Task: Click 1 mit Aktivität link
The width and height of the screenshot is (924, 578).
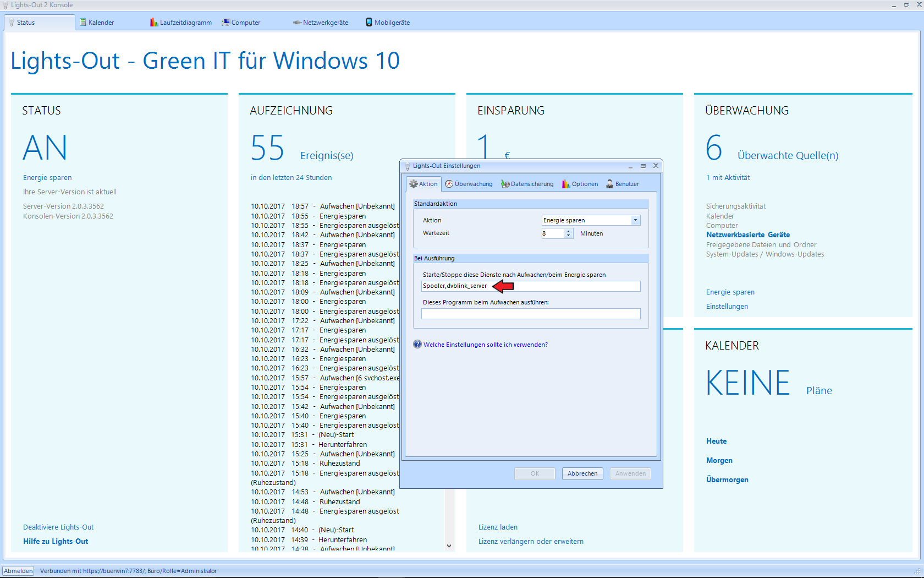Action: [728, 178]
